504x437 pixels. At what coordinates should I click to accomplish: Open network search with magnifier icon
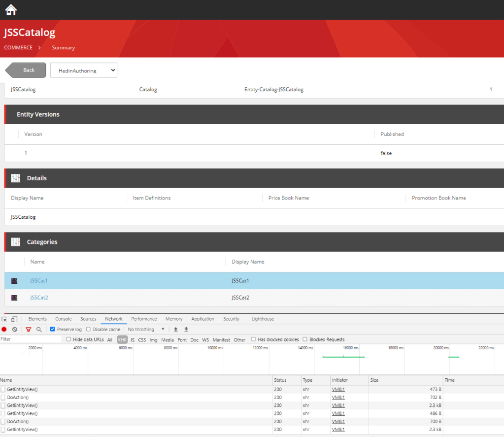click(39, 330)
